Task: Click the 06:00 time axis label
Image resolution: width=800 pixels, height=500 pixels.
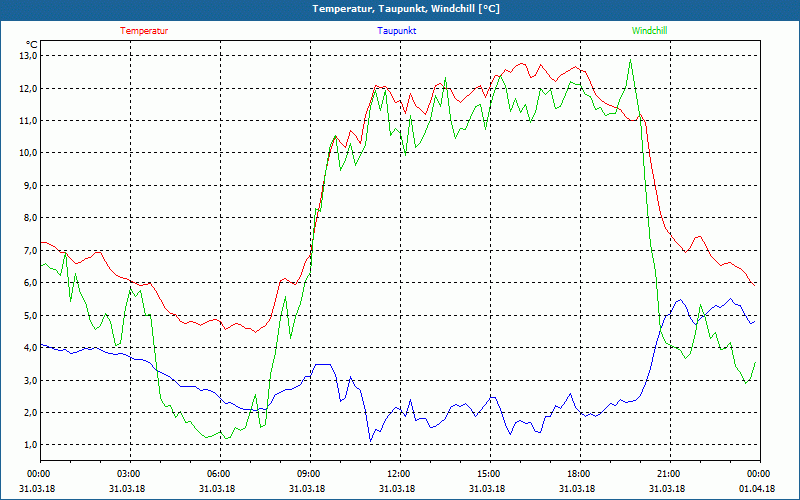Action: coord(217,474)
